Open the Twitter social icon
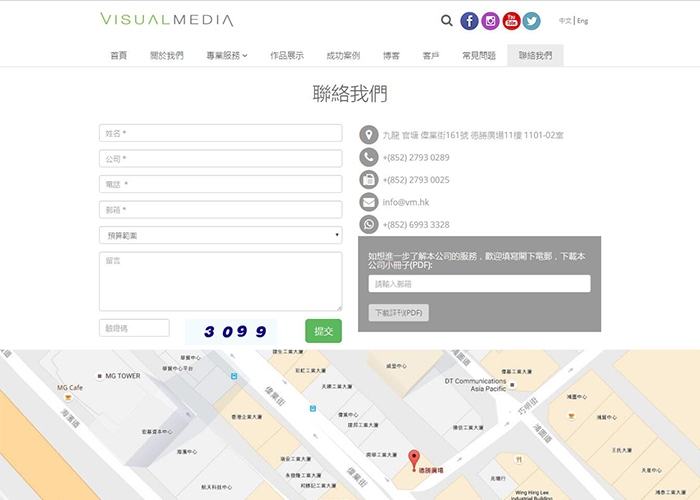The height and width of the screenshot is (500, 700). click(532, 20)
